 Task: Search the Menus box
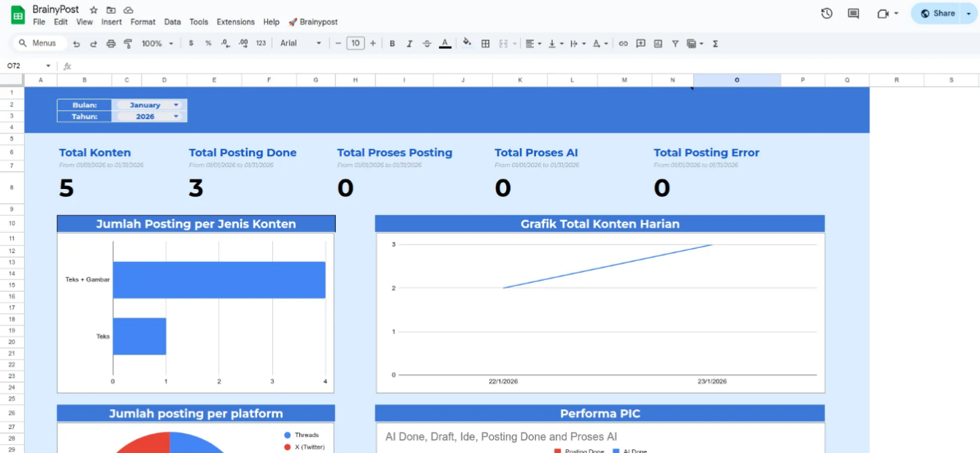(39, 44)
